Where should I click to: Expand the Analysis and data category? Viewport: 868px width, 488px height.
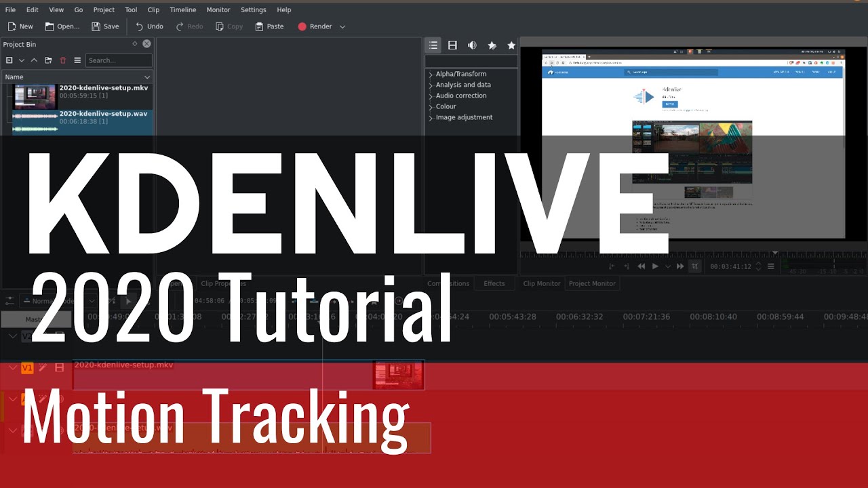click(431, 85)
